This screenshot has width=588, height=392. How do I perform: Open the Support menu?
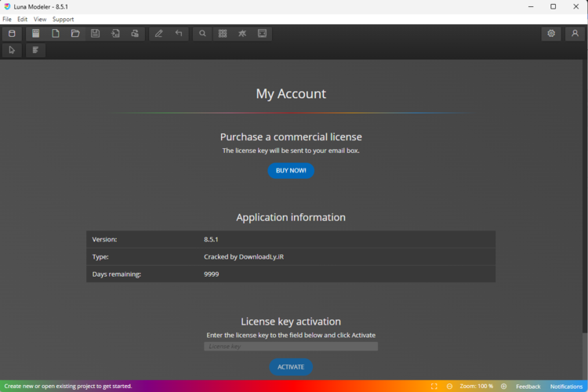[63, 19]
